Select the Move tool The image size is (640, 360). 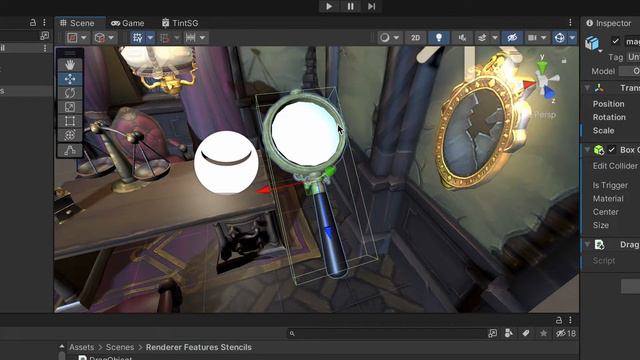click(70, 79)
